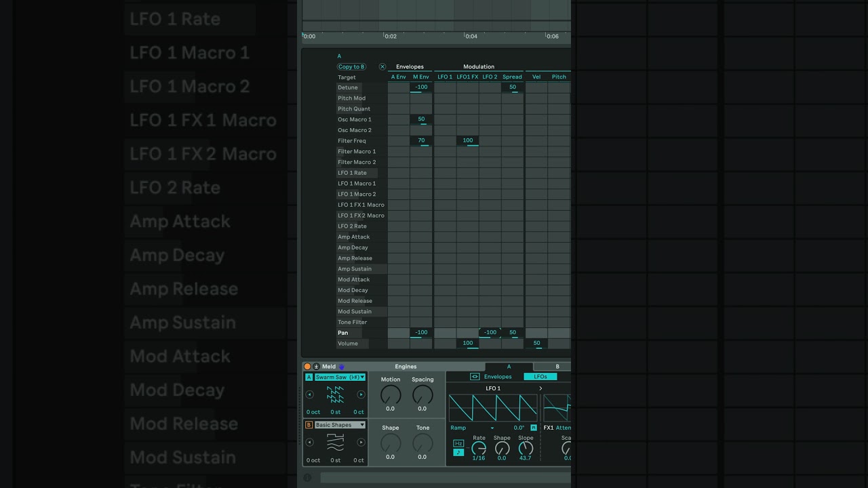Click the Pitch column header
Viewport: 868px width, 488px height.
point(559,77)
